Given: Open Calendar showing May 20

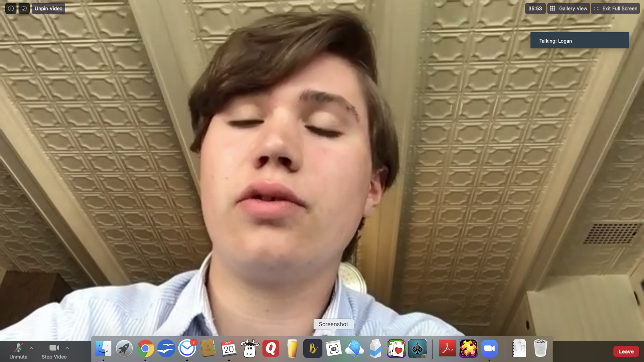Looking at the screenshot, I should coord(229,348).
